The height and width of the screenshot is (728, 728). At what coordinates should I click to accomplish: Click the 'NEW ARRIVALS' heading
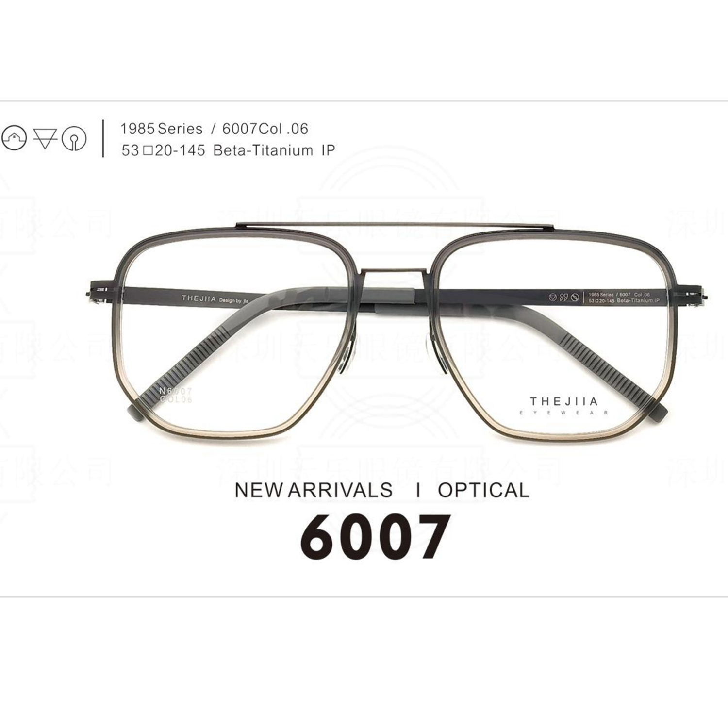point(314,490)
